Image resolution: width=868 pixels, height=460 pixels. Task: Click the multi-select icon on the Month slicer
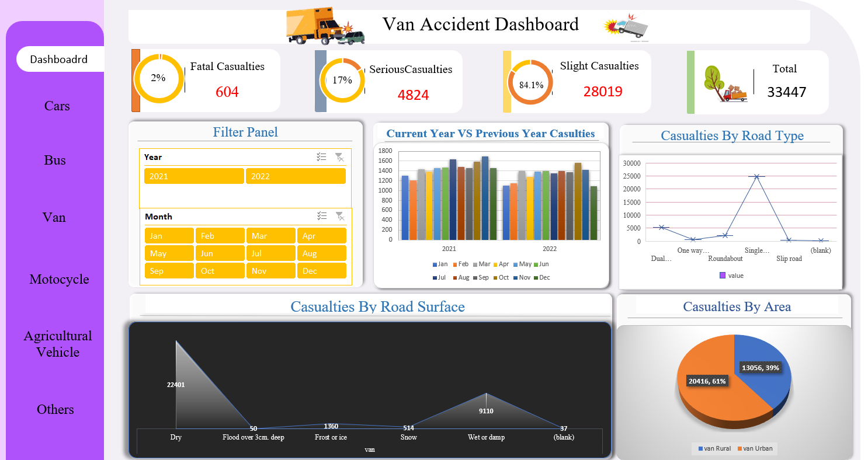(x=321, y=216)
